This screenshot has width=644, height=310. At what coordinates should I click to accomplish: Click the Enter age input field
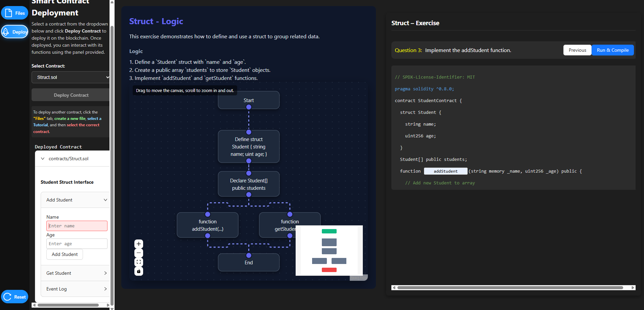pos(77,243)
